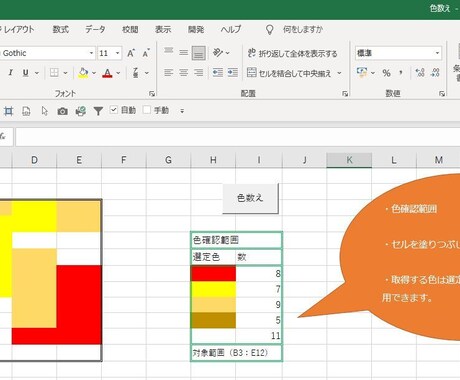Open the Underline style dropdown arrow
The image size is (460, 380).
coord(37,73)
